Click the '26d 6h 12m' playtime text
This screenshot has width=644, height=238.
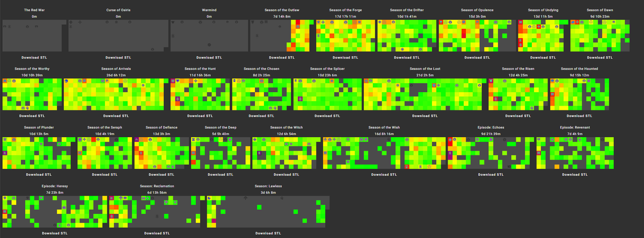[x=116, y=75]
